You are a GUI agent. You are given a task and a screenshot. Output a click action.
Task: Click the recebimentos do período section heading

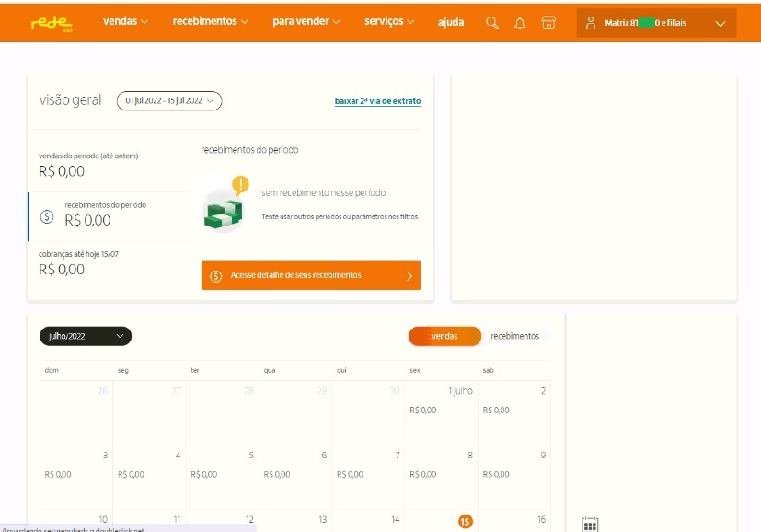click(x=249, y=150)
